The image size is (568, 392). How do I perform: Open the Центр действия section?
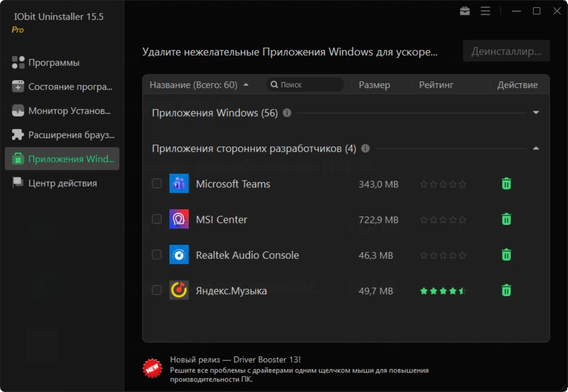tap(62, 183)
